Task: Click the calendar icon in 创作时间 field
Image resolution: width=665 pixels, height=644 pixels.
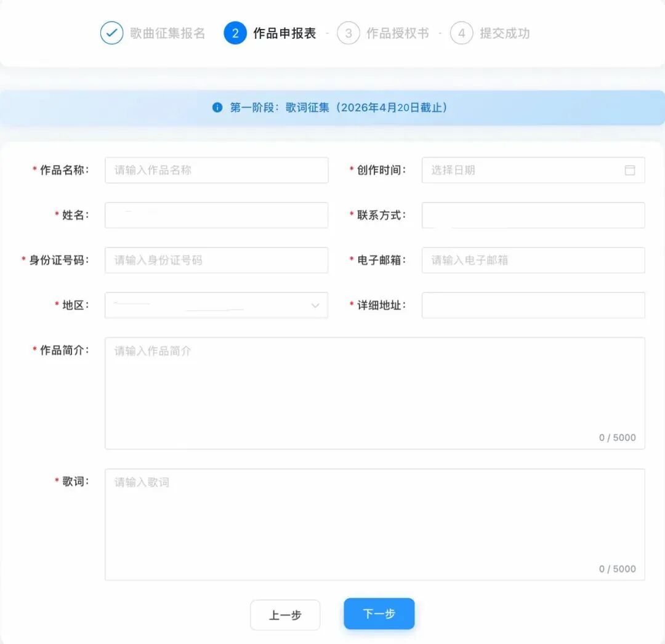Action: click(630, 171)
